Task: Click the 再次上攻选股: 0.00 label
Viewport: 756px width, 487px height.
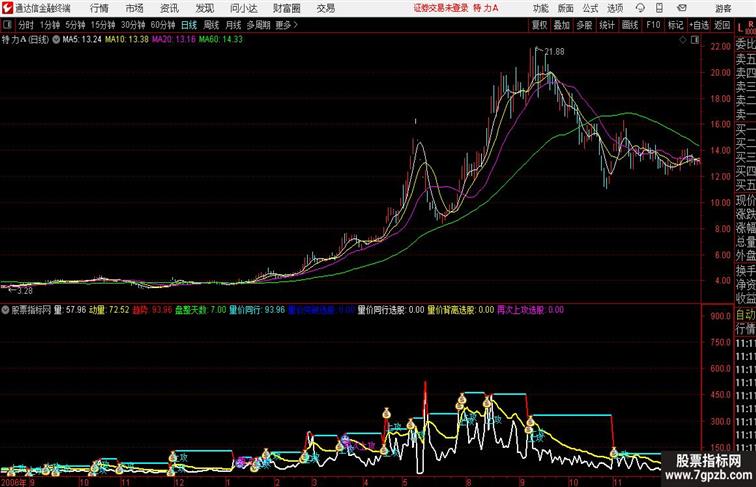Action: coord(530,310)
